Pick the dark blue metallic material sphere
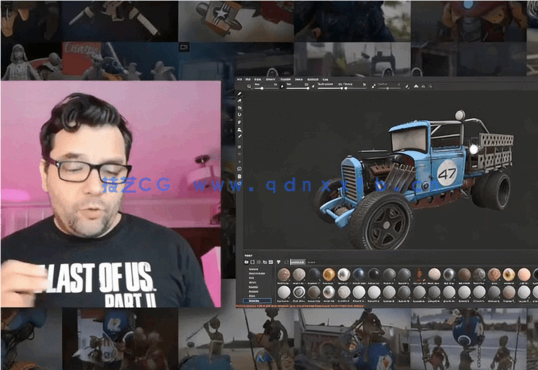538x370 pixels. (x=359, y=275)
